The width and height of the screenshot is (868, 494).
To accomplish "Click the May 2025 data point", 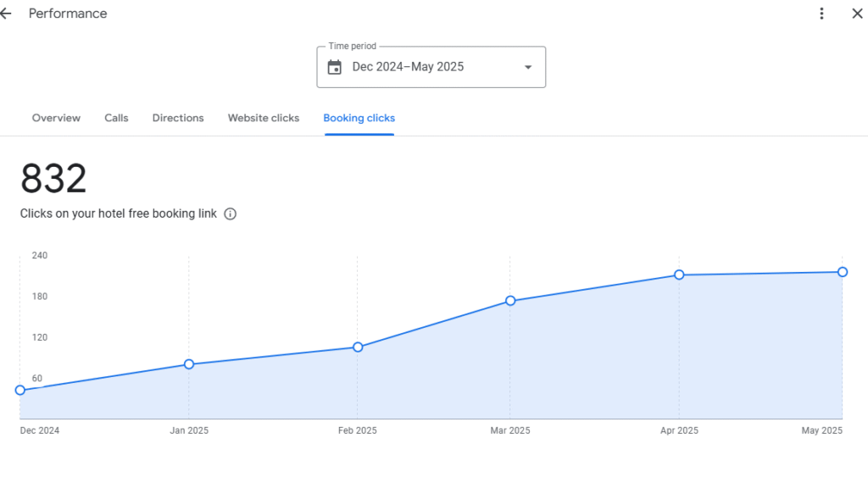I will pos(843,272).
